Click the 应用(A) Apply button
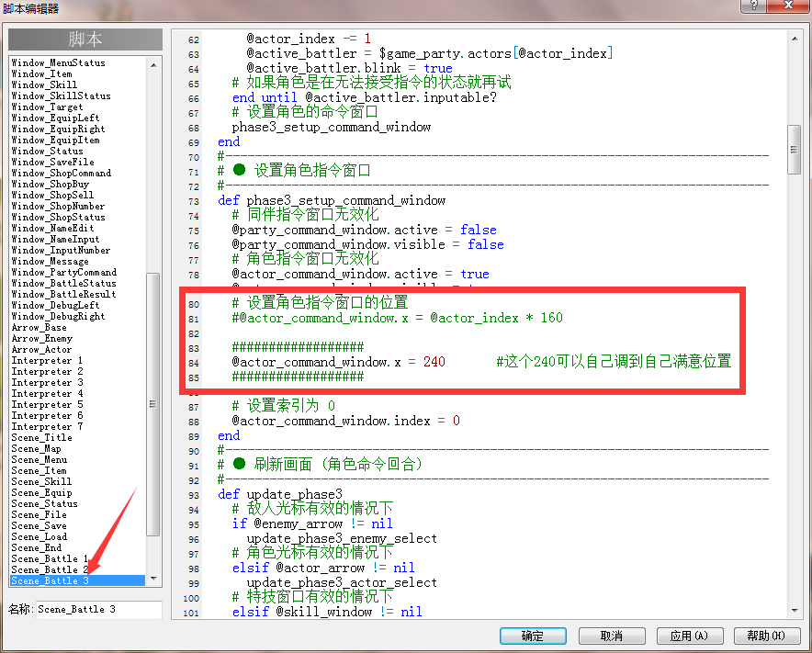The image size is (812, 653). click(x=689, y=636)
